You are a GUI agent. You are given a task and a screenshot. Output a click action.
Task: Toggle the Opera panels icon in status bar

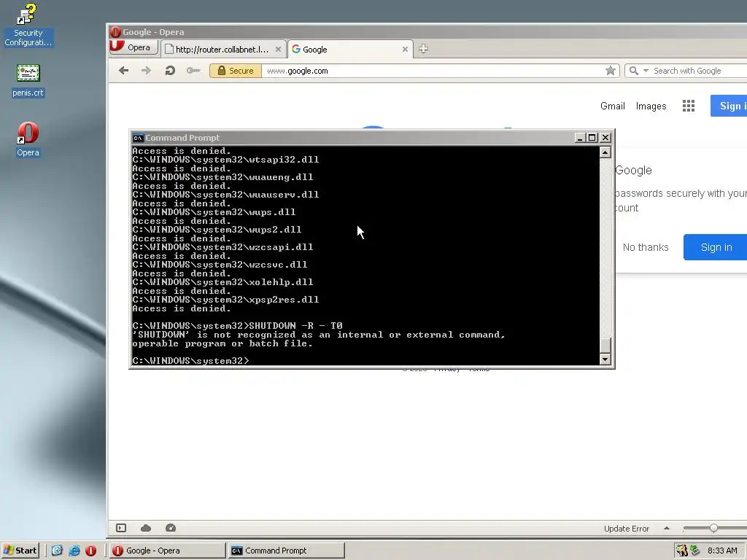click(121, 528)
